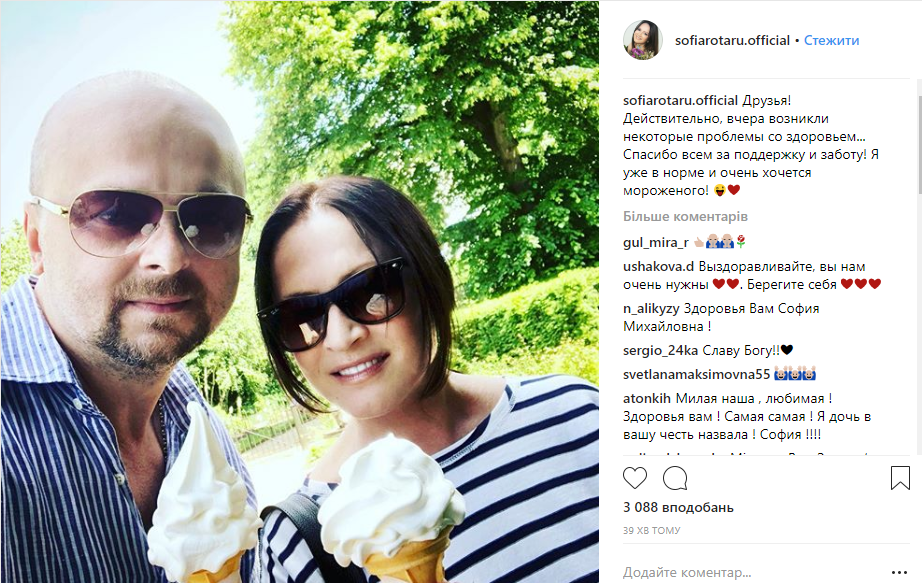Open gul_mira_r commenter profile
This screenshot has height=583, width=922.
tap(656, 242)
